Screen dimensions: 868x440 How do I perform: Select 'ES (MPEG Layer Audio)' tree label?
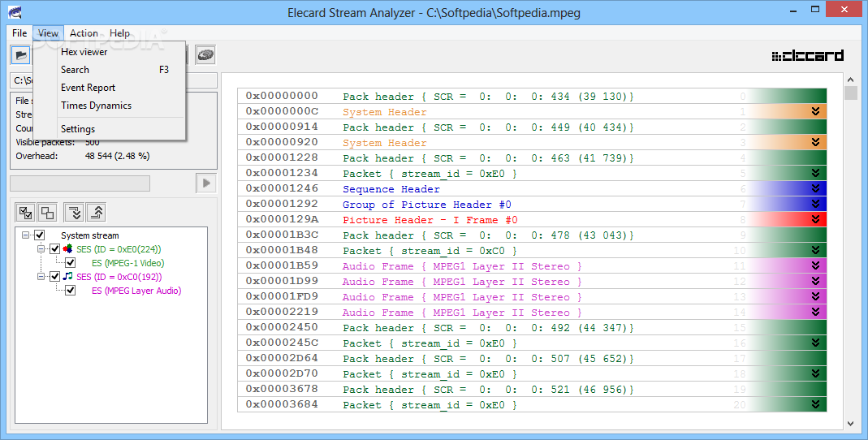tap(136, 290)
